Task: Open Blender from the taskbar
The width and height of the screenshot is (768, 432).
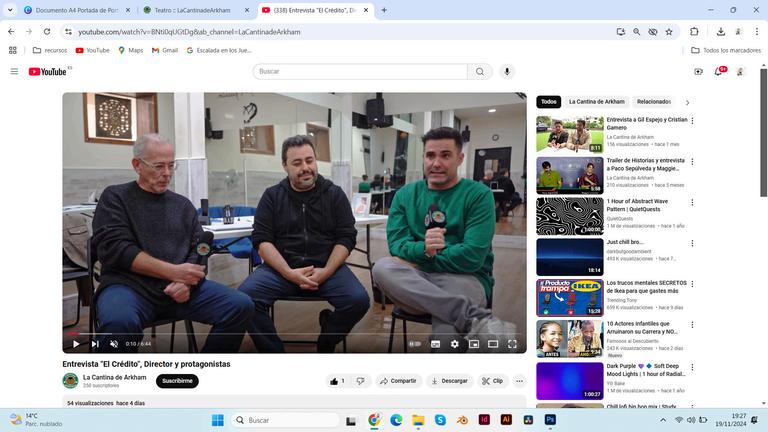Action: point(462,420)
